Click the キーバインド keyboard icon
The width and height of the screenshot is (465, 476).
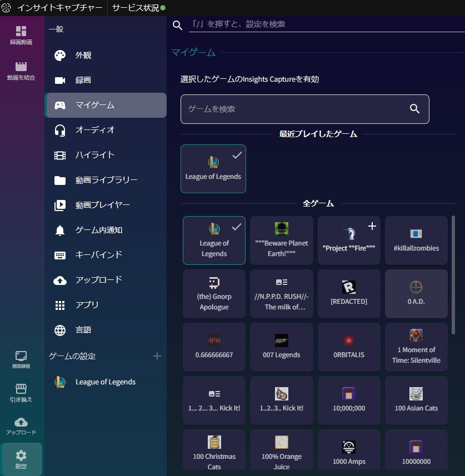point(60,255)
